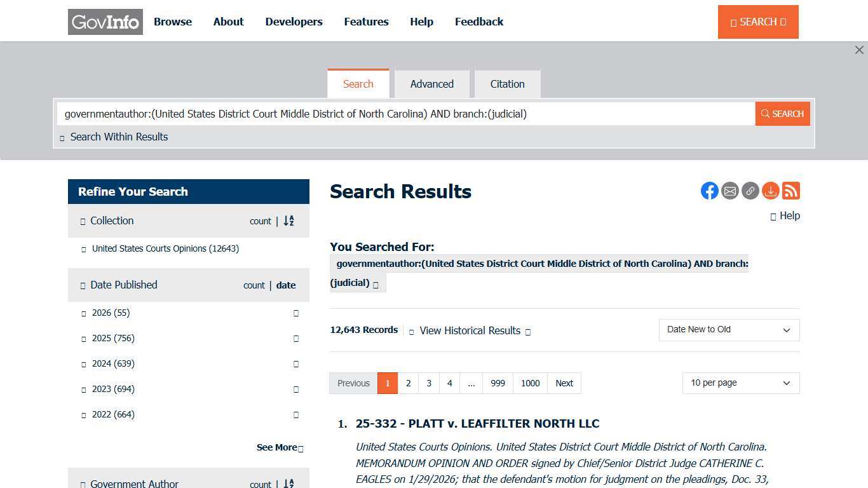
Task: Enable the 2024 (639) filter
Action: coord(83,363)
